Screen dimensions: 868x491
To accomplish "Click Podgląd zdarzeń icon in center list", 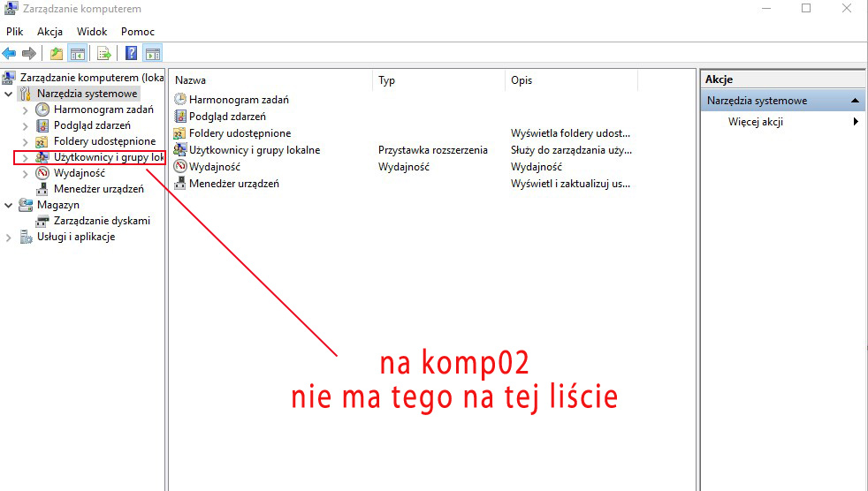I will 180,116.
